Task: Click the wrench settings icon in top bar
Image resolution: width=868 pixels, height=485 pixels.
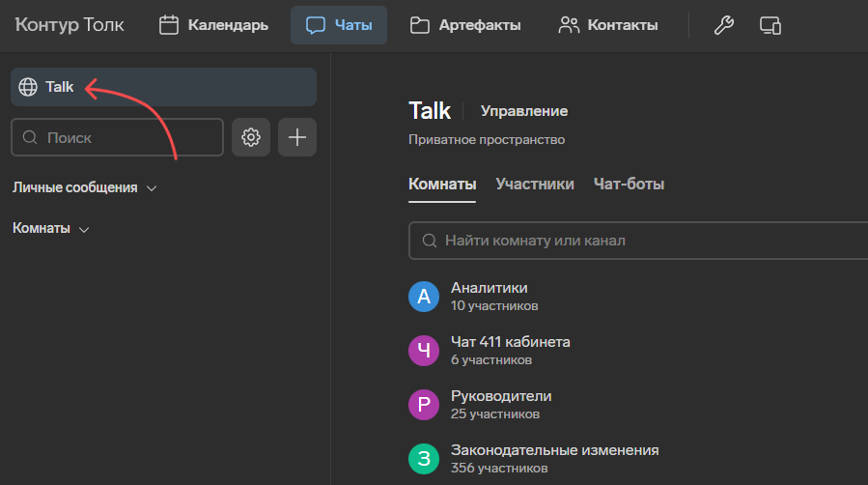Action: 723,25
